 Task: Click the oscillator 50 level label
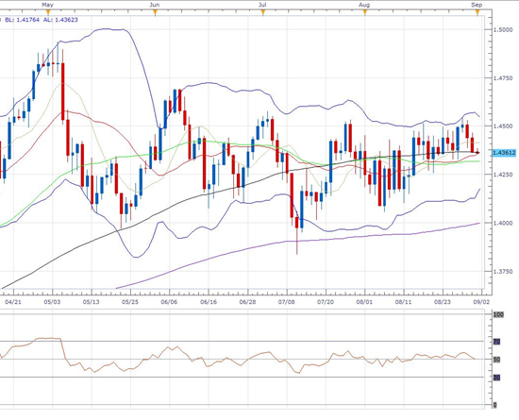496,360
